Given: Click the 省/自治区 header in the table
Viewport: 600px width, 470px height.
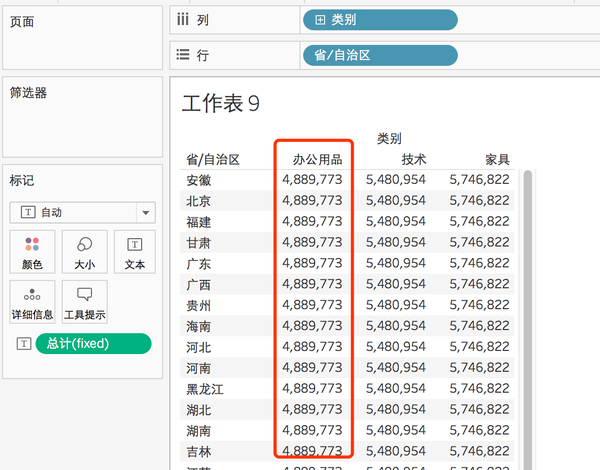Looking at the screenshot, I should tap(213, 160).
